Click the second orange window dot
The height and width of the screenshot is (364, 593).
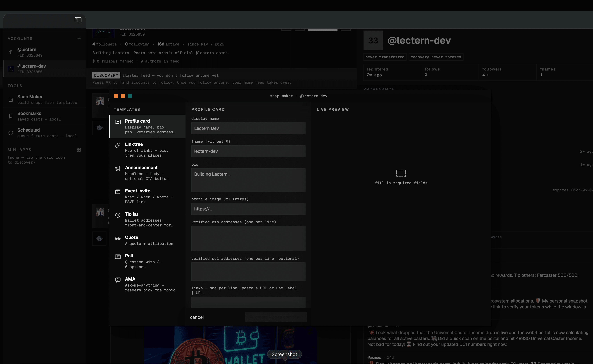click(x=123, y=96)
